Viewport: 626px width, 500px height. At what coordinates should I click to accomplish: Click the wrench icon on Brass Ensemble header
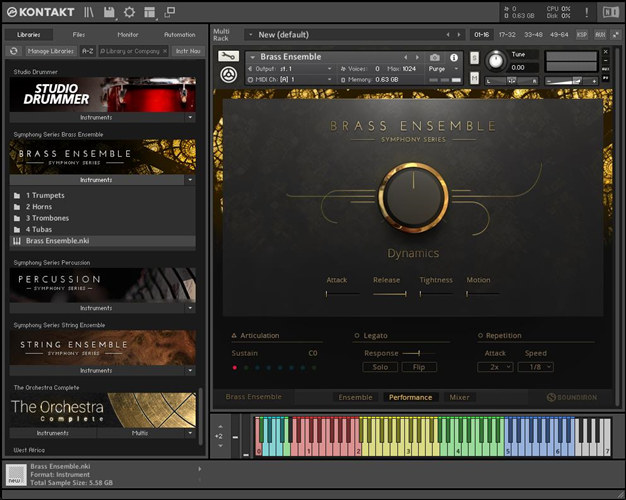click(228, 57)
